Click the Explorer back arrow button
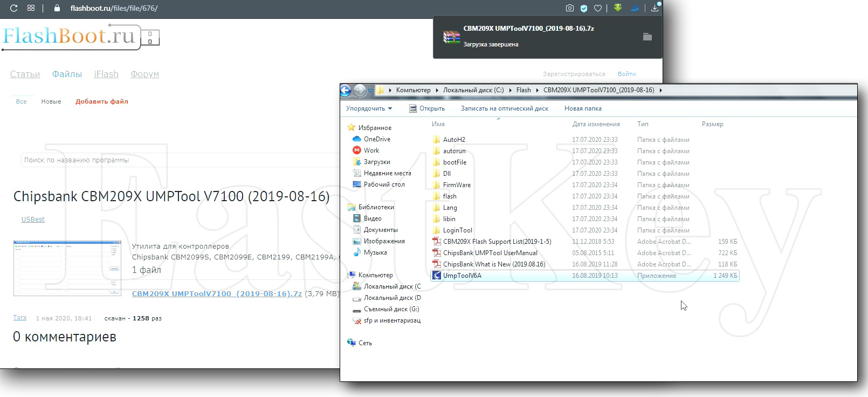868x397 pixels. click(346, 90)
